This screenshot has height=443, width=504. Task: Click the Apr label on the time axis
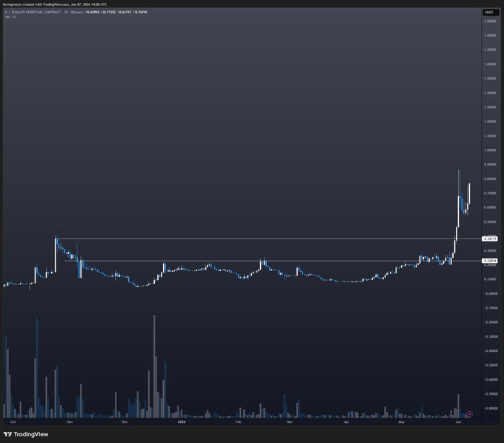point(346,422)
